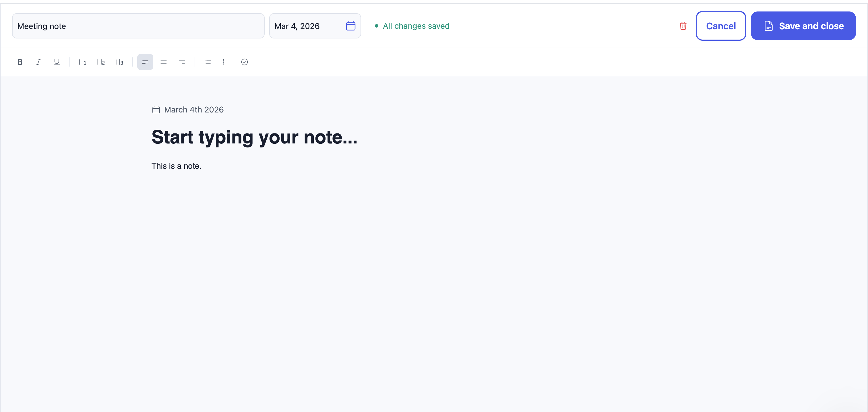Click the Cancel button
Viewport: 868px width, 412px height.
[721, 26]
